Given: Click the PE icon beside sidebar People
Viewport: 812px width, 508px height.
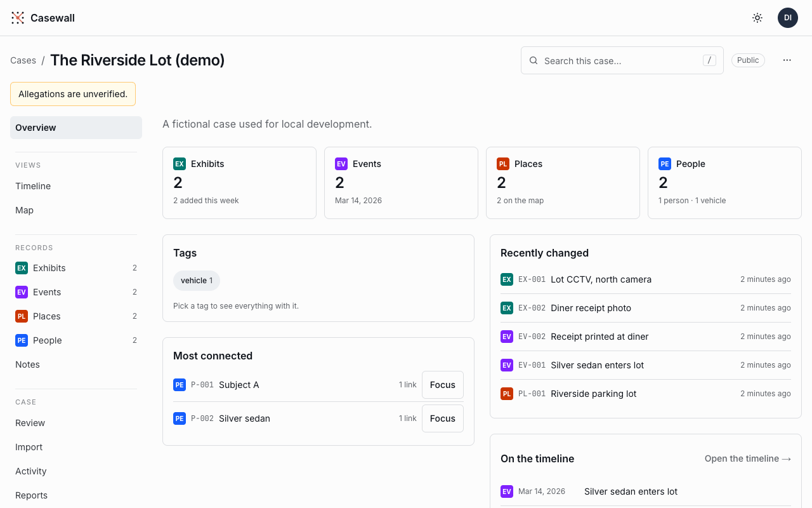Looking at the screenshot, I should (x=22, y=340).
